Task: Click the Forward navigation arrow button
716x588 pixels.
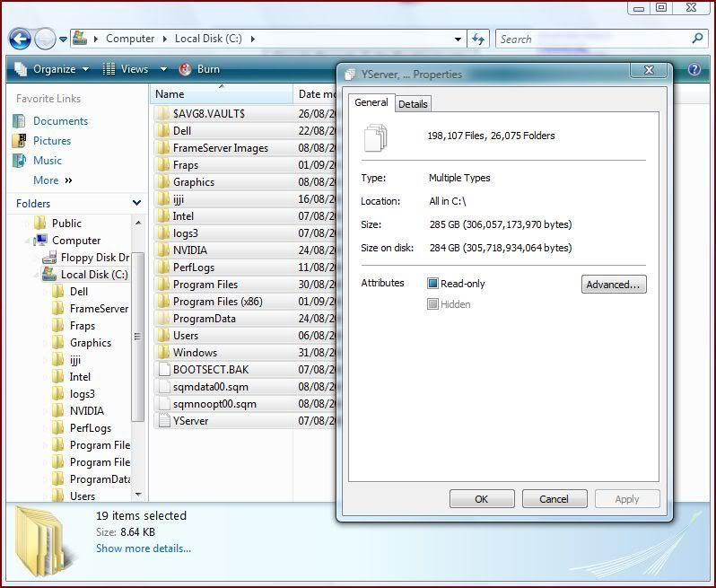Action: 45,39
